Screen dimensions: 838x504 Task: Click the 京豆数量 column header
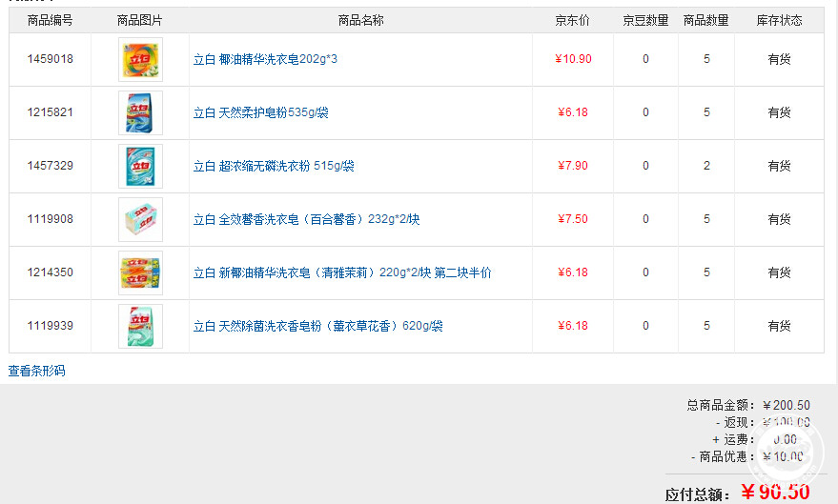(x=645, y=20)
